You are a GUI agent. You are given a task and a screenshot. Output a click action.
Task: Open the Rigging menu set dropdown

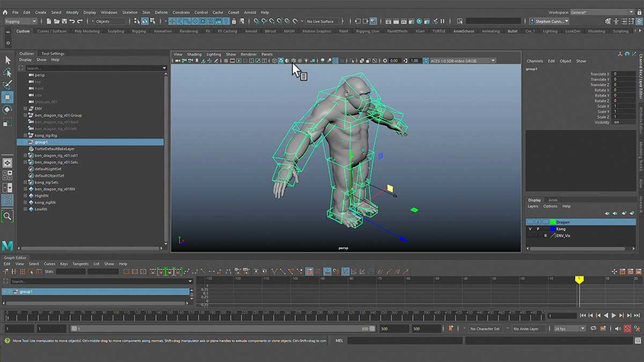(x=20, y=21)
